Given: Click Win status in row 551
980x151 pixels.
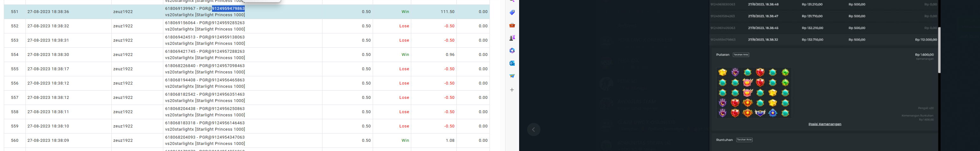Looking at the screenshot, I should pos(405,12).
